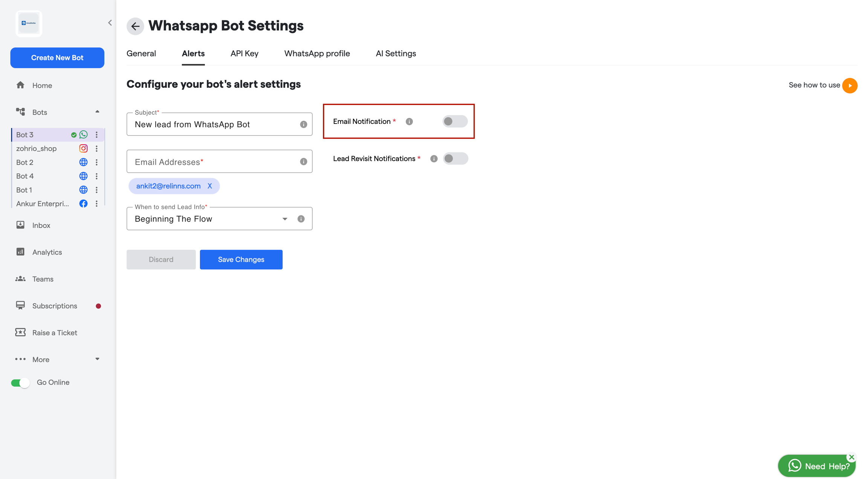Switch to the API Key tab

pyautogui.click(x=244, y=53)
